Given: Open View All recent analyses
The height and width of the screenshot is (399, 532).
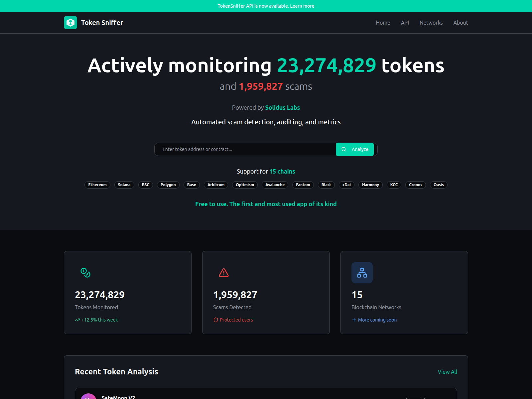Looking at the screenshot, I should (447, 372).
